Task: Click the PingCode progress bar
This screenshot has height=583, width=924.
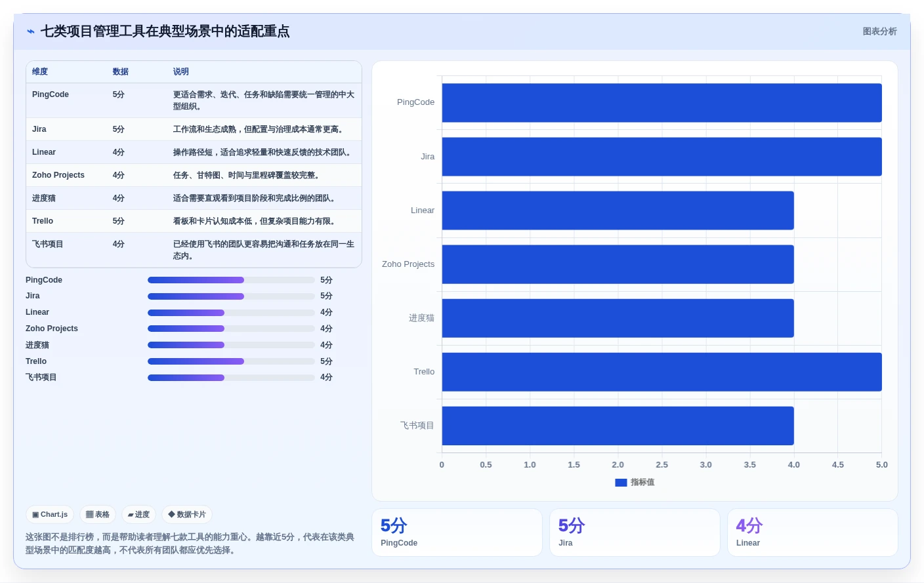Action: pyautogui.click(x=231, y=280)
